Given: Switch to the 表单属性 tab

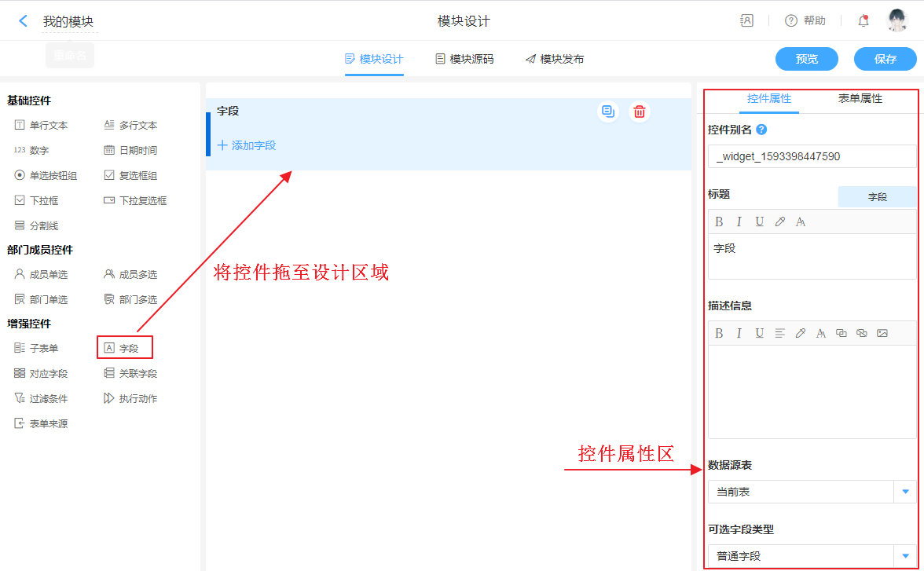Looking at the screenshot, I should pos(860,99).
